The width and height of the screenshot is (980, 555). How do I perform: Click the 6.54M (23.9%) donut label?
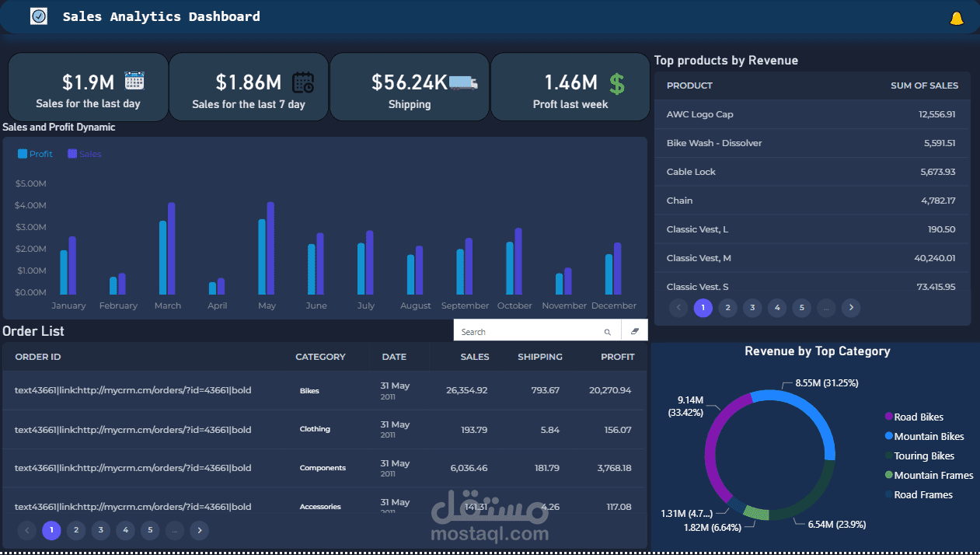click(x=837, y=525)
